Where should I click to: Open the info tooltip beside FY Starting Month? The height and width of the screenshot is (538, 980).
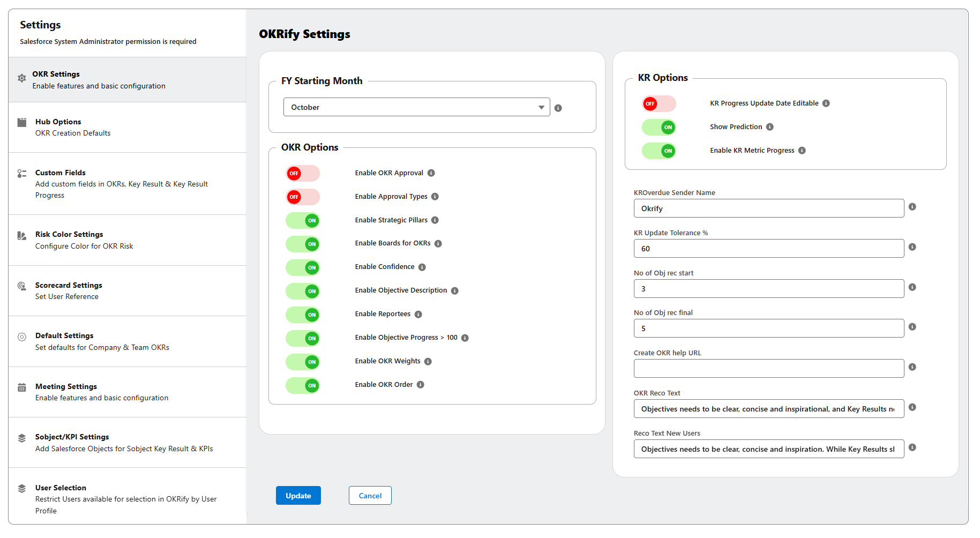pyautogui.click(x=558, y=108)
